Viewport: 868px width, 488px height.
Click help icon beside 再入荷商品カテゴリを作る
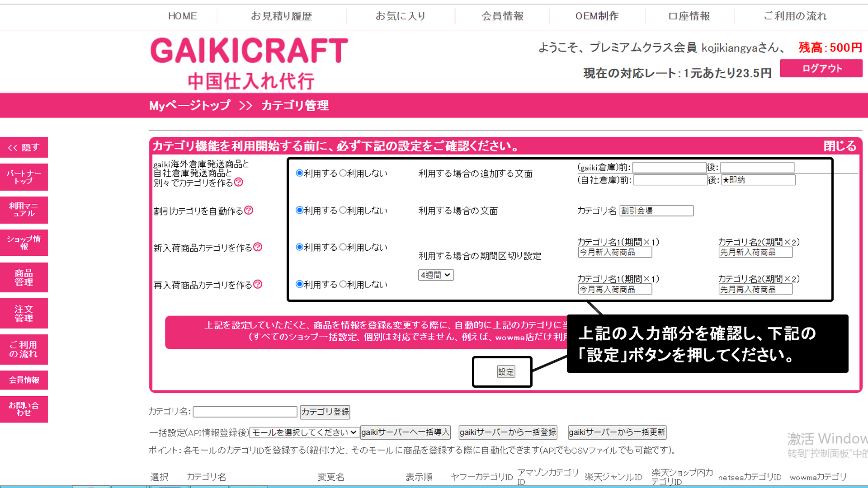tap(258, 284)
